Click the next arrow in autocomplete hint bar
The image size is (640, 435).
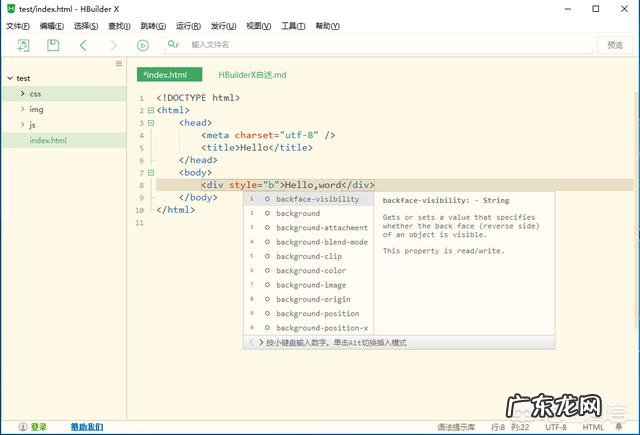[262, 343]
